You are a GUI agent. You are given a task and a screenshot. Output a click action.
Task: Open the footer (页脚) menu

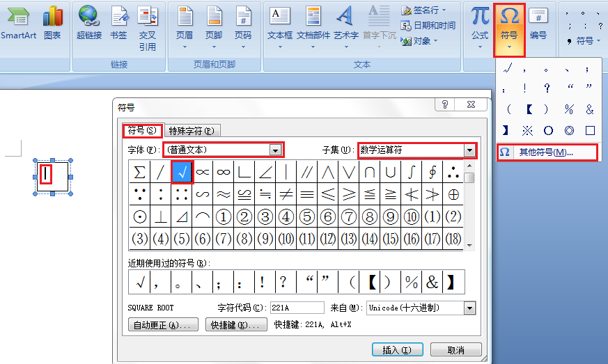[214, 27]
